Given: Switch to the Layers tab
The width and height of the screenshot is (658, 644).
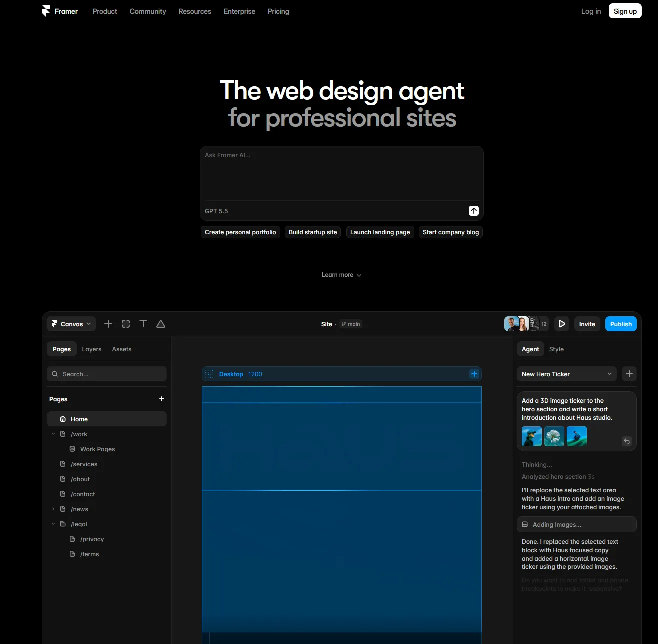Looking at the screenshot, I should coord(92,349).
